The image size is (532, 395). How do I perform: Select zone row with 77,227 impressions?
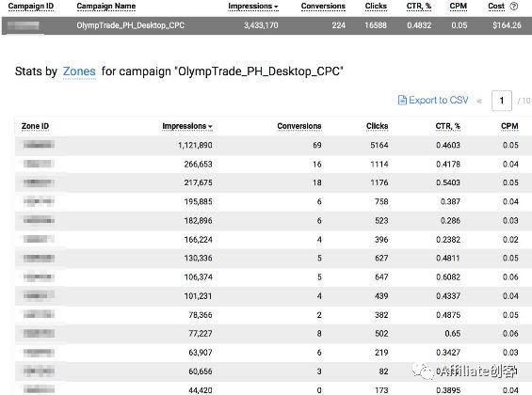click(273, 334)
